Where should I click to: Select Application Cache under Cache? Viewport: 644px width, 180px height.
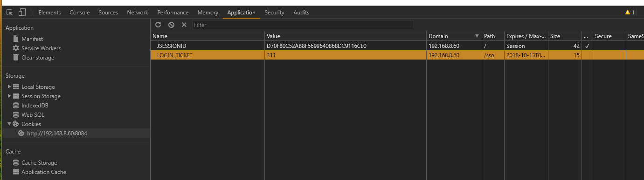pos(44,172)
